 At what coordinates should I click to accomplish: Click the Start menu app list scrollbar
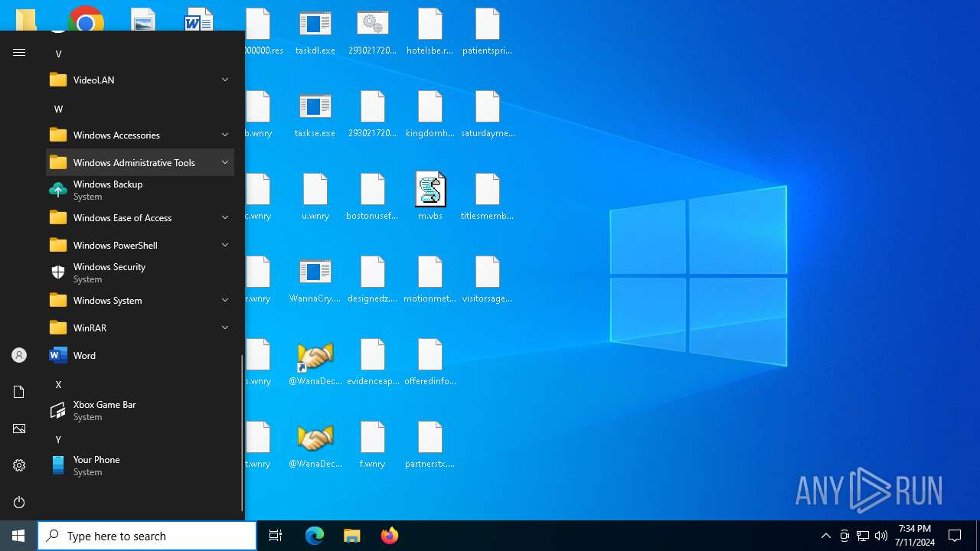242,433
